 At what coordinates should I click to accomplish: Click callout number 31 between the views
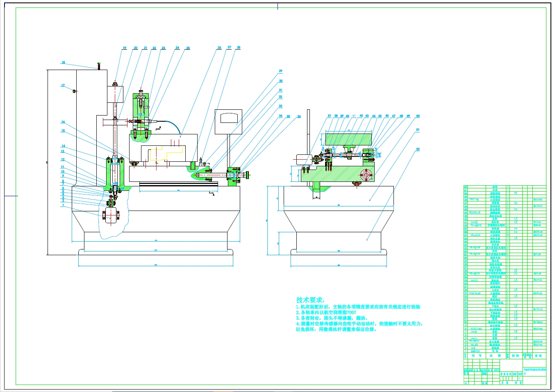tap(281, 90)
